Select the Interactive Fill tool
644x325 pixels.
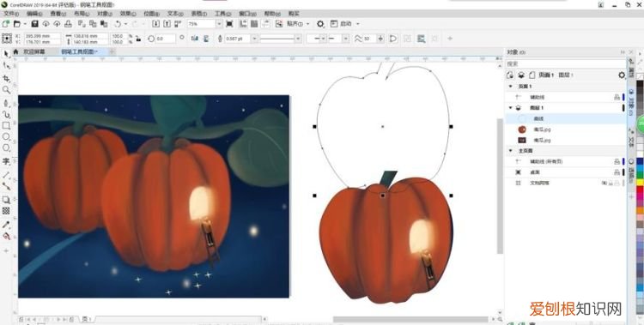pyautogui.click(x=6, y=237)
